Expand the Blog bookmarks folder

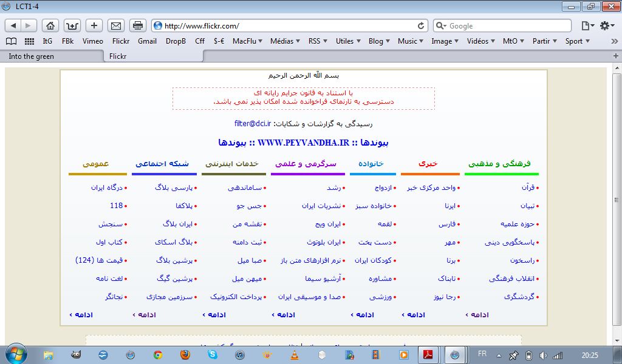[379, 41]
